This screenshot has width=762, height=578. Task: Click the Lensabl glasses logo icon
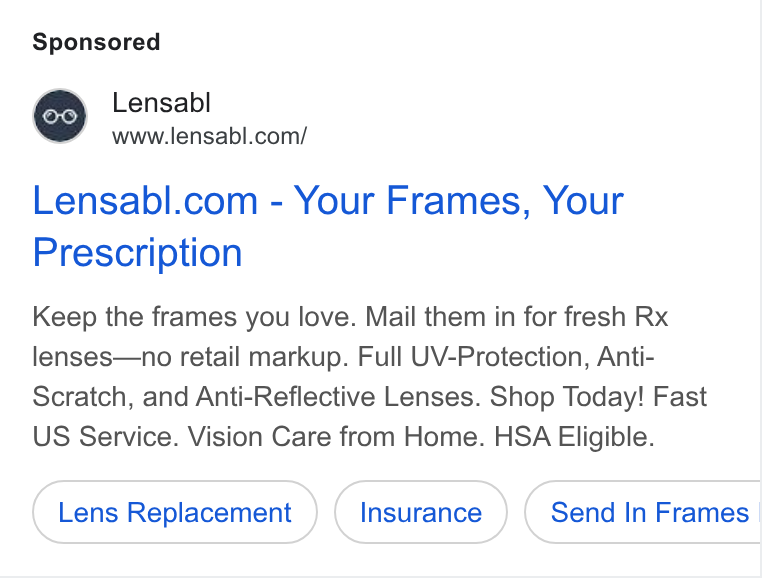[60, 116]
